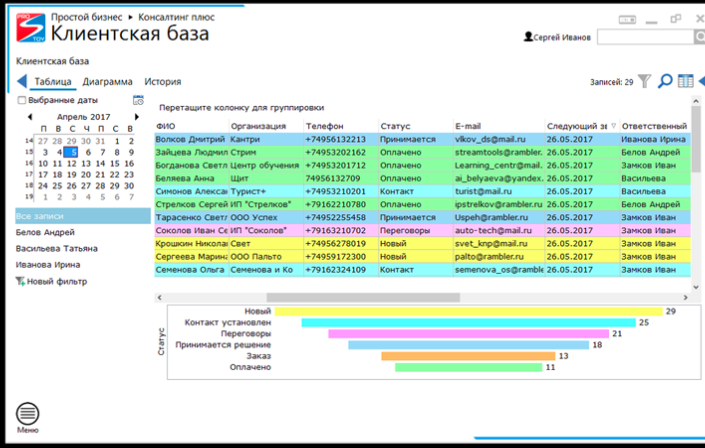This screenshot has height=448, width=705.
Task: Open the filter funnel icon
Action: pyautogui.click(x=644, y=81)
